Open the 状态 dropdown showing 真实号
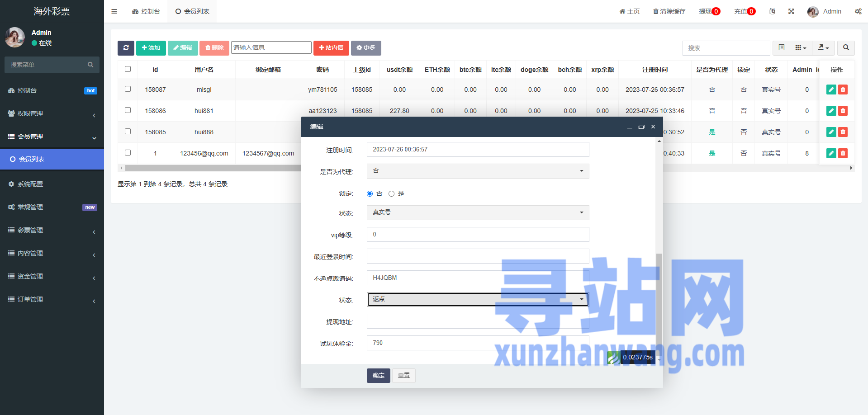Viewport: 868px width, 415px height. pos(478,212)
